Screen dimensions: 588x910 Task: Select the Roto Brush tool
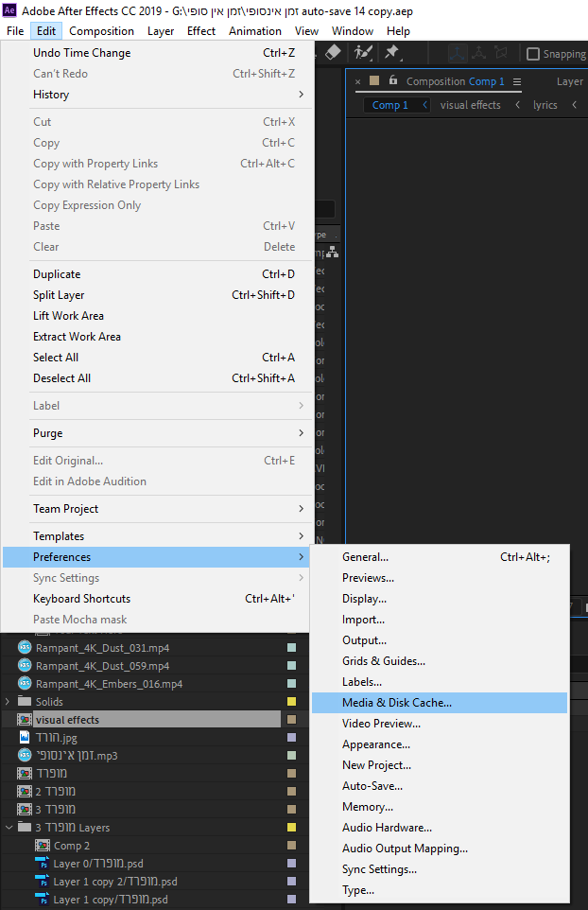pyautogui.click(x=363, y=54)
